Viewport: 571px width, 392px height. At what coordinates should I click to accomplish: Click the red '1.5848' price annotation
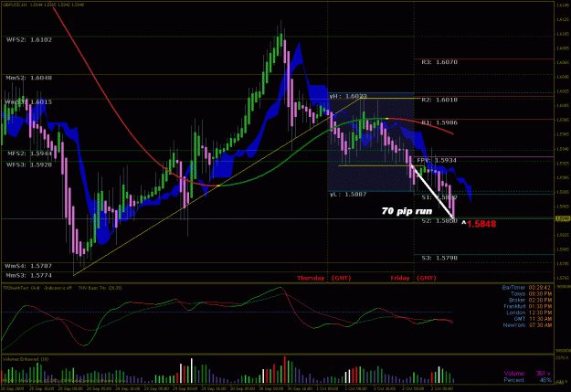(481, 224)
